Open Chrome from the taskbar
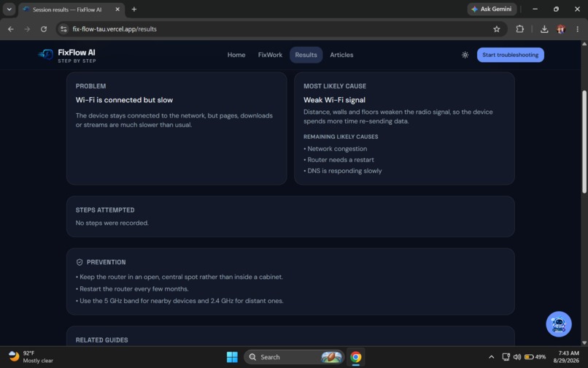Screen dimensions: 588x368 point(355,357)
